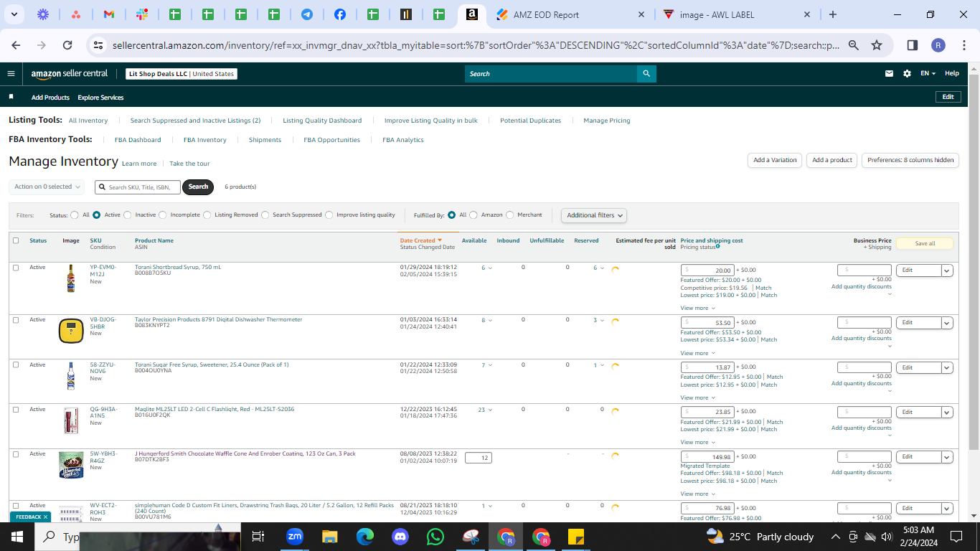Click the Add a product button
This screenshot has width=980, height=551.
pos(832,160)
